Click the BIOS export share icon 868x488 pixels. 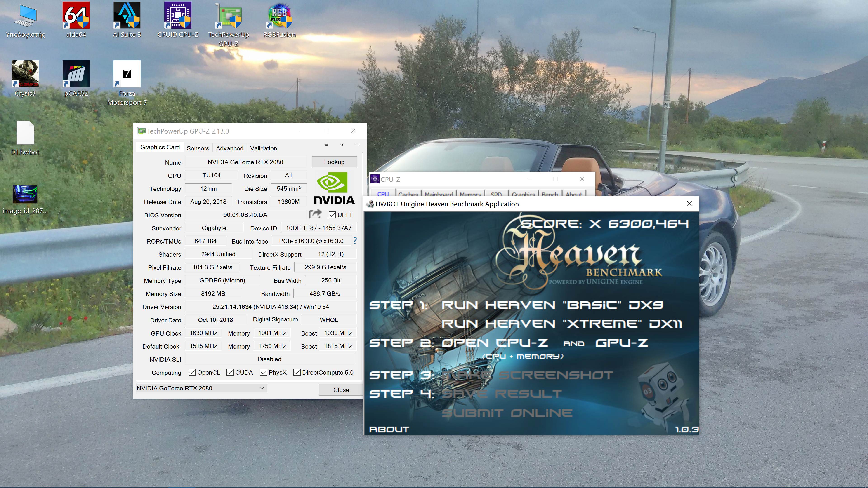(x=315, y=214)
